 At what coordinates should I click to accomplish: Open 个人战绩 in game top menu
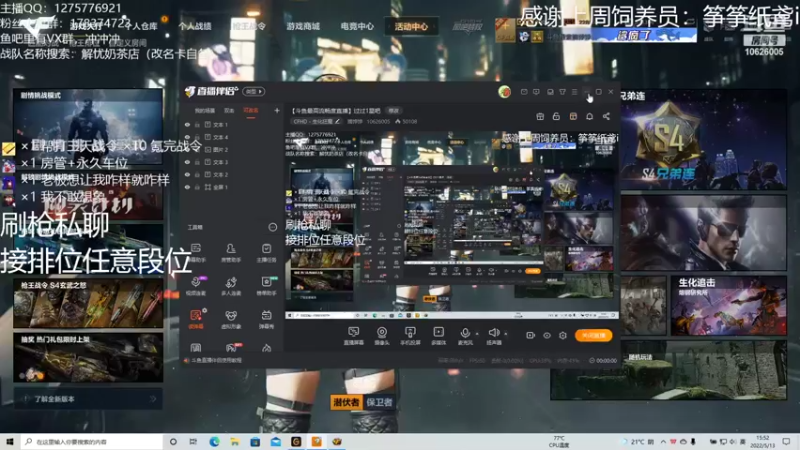click(195, 26)
